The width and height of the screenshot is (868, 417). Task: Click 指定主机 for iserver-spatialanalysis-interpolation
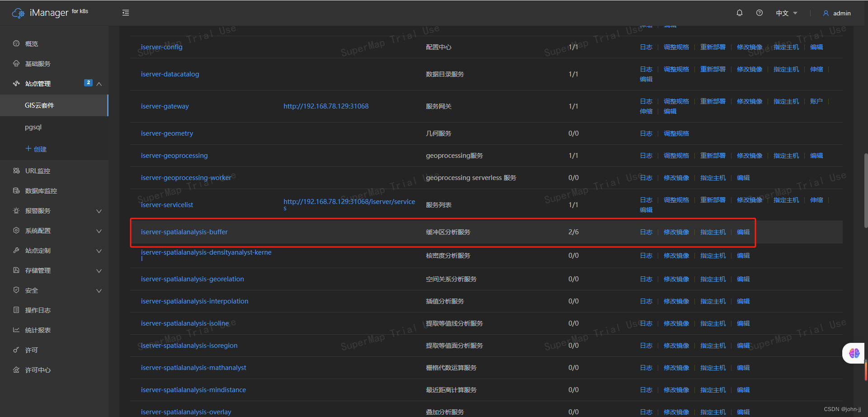(x=713, y=301)
